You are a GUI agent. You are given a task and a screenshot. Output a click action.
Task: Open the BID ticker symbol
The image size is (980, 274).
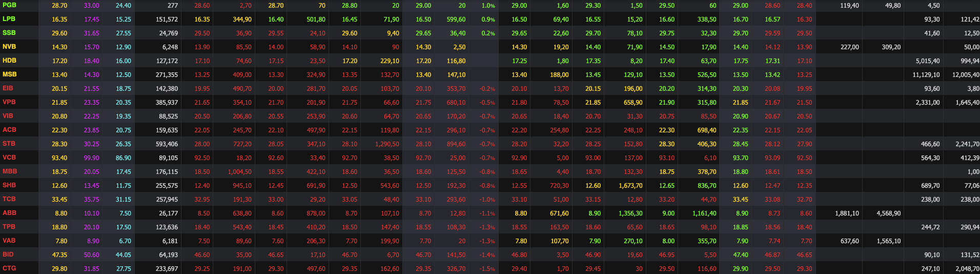(8, 255)
